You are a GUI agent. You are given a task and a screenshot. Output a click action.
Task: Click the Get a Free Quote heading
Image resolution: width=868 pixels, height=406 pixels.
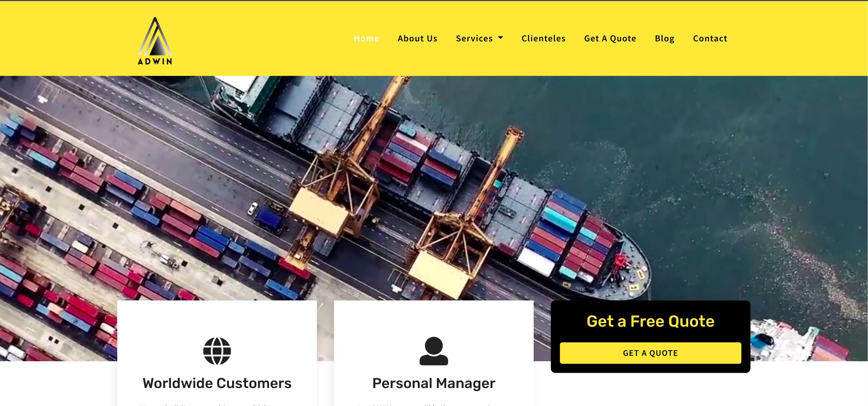650,321
